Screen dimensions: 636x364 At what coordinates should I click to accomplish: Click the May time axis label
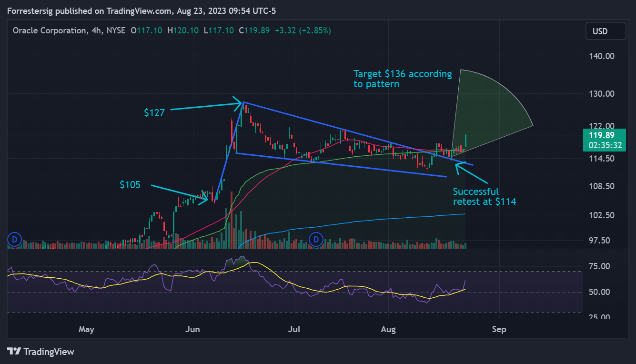(x=86, y=329)
